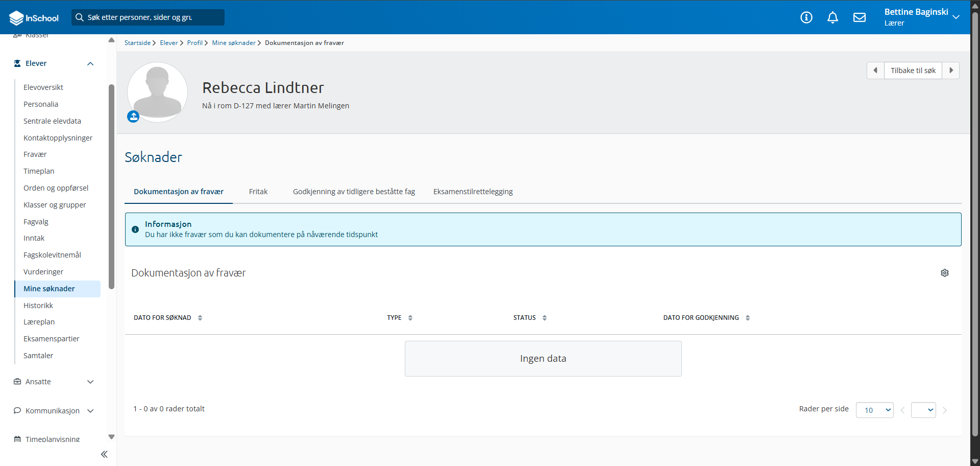Open Samtaler in sidebar
Image resolution: width=980 pixels, height=466 pixels.
(x=38, y=356)
